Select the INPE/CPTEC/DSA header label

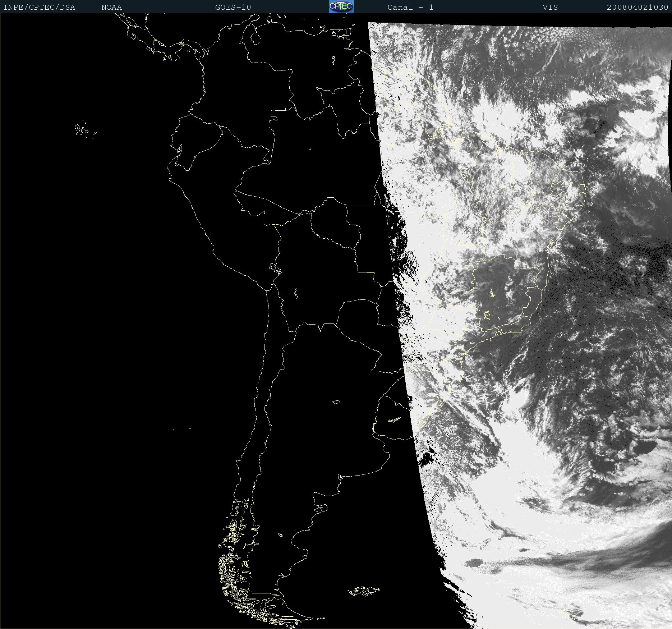coord(39,7)
